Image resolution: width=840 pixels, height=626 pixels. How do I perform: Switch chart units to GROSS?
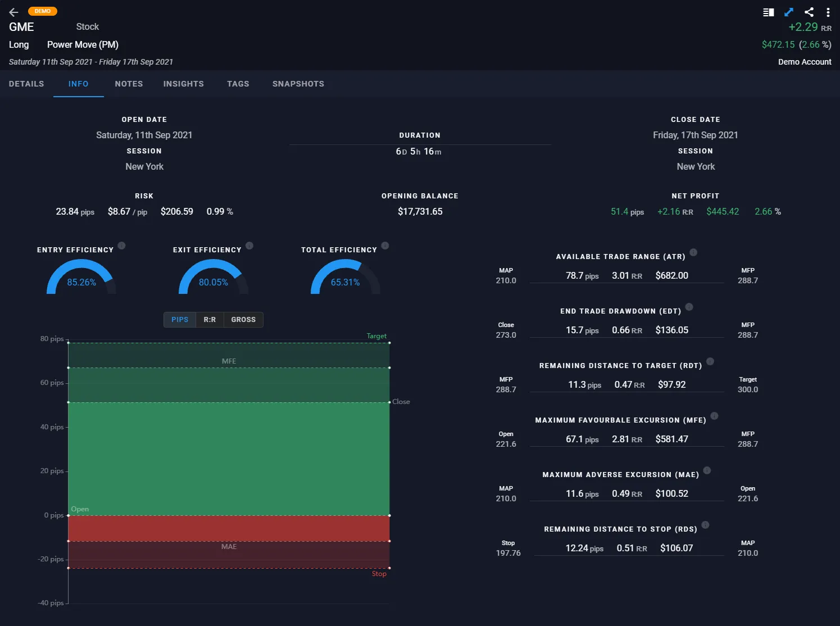tap(243, 320)
